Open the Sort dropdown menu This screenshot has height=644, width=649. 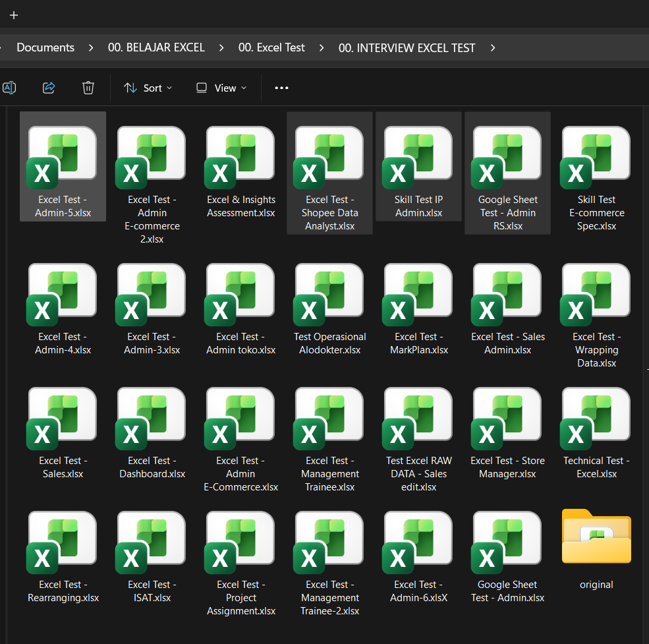pyautogui.click(x=148, y=88)
